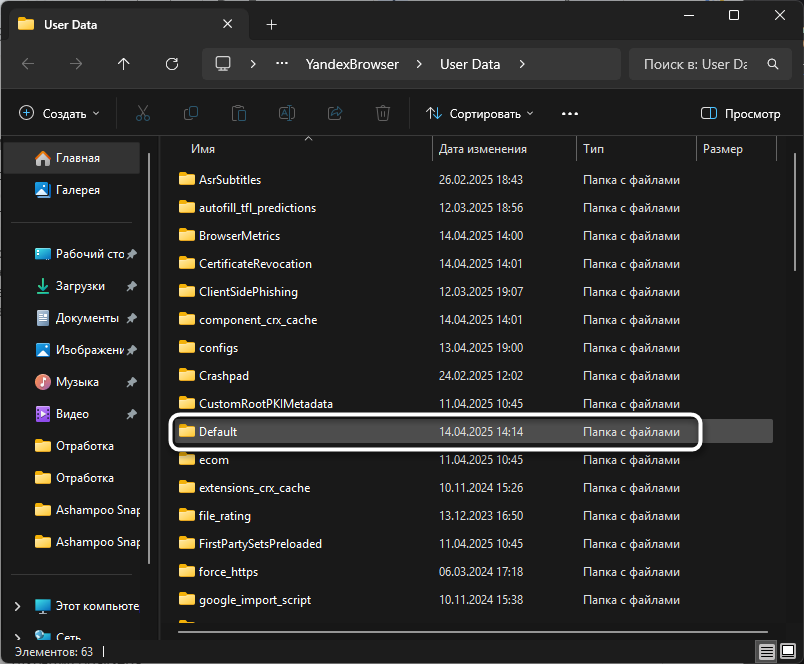Sort by Дата изменения column header
Screen dimensions: 804x664
[482, 149]
